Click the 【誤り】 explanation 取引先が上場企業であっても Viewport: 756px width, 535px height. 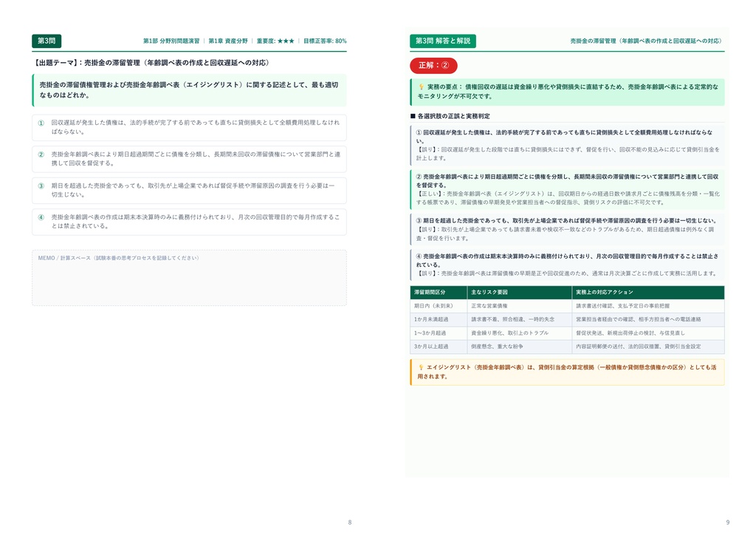coord(565,234)
